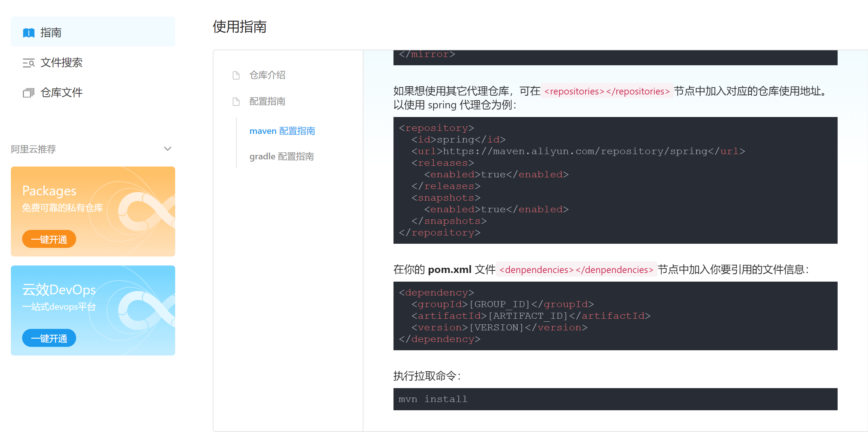Expand 配置指南 in the guide tree
This screenshot has width=868, height=432.
[x=267, y=102]
